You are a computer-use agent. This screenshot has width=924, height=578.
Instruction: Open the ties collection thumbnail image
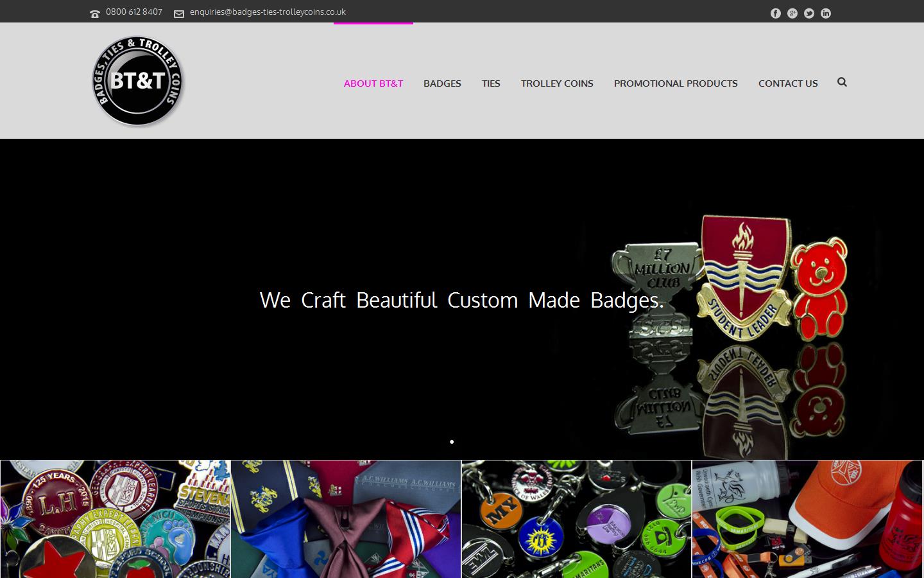(346, 519)
